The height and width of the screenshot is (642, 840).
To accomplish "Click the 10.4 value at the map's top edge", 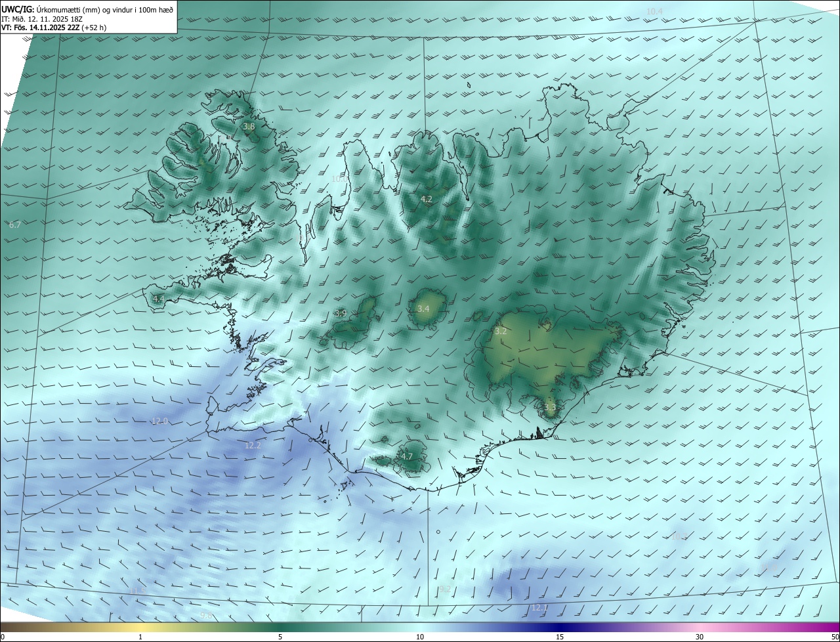I will click(654, 12).
